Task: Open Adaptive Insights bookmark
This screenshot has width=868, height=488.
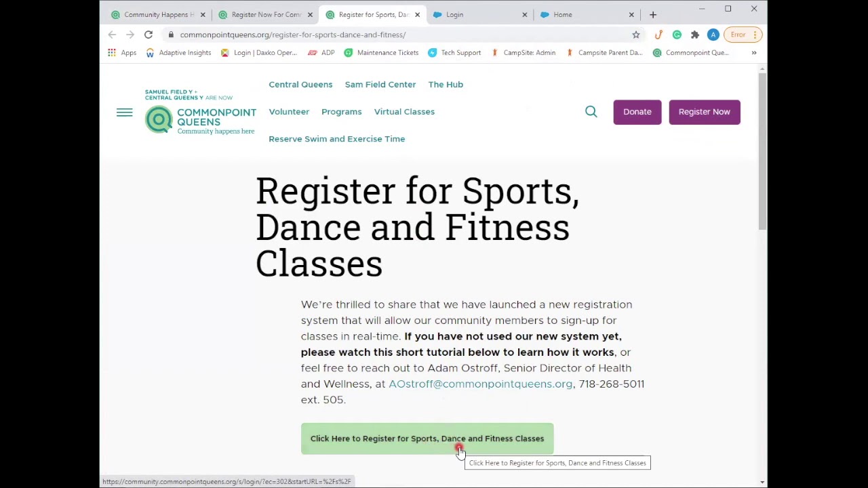Action: [178, 53]
